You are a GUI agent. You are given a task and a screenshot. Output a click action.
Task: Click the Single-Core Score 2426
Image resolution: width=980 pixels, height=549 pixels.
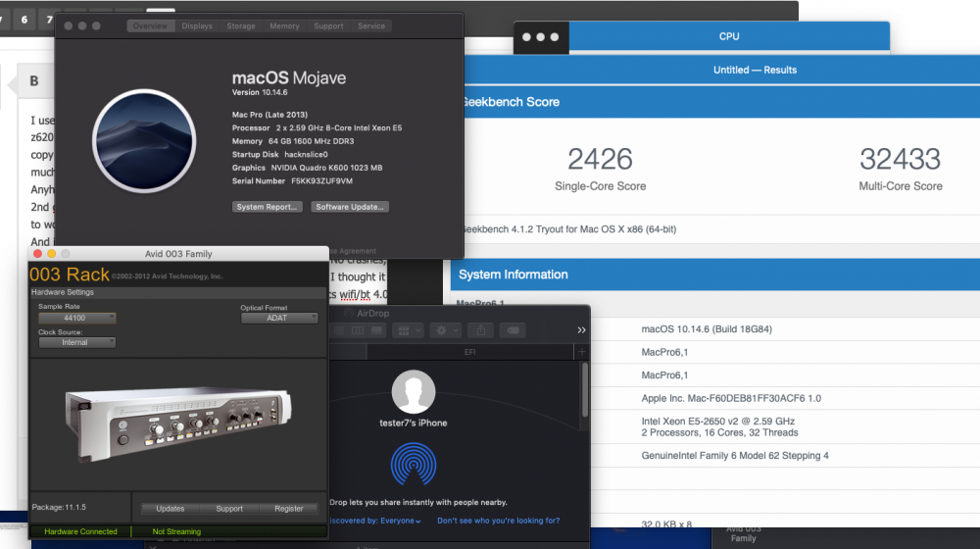coord(600,159)
